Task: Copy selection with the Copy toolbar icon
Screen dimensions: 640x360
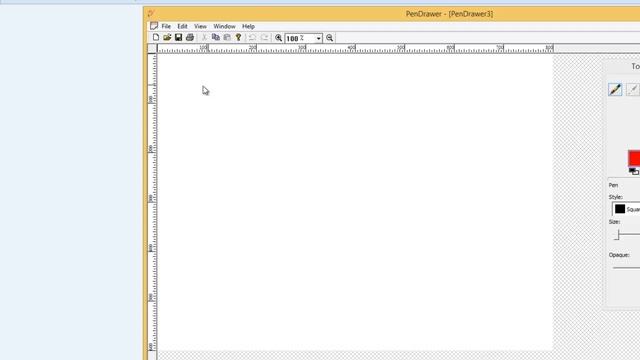Action: point(216,38)
